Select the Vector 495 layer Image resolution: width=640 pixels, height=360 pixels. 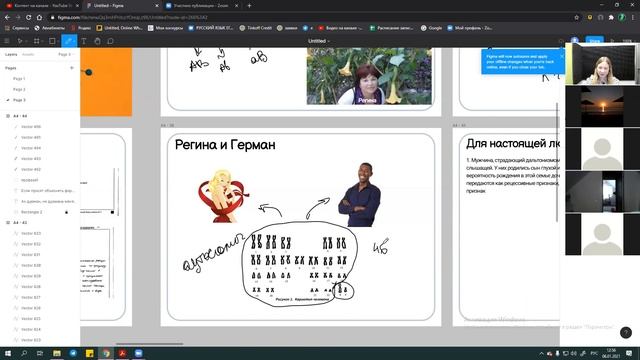(x=31, y=137)
